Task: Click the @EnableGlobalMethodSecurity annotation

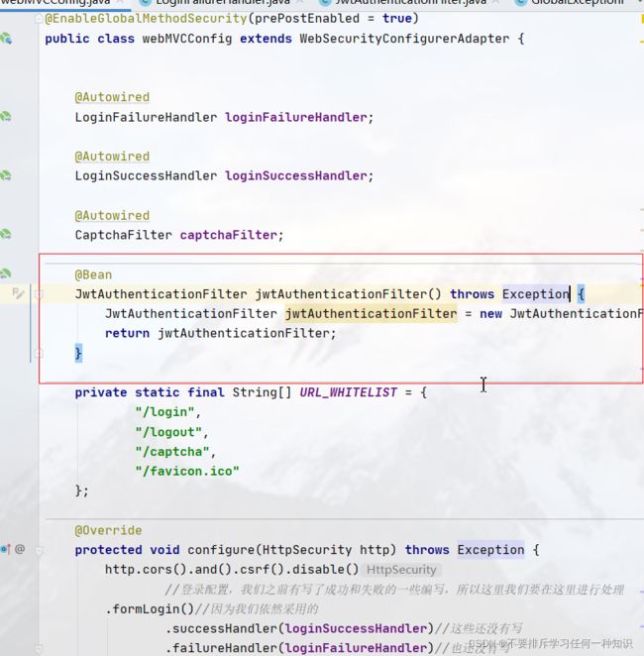Action: pyautogui.click(x=146, y=19)
